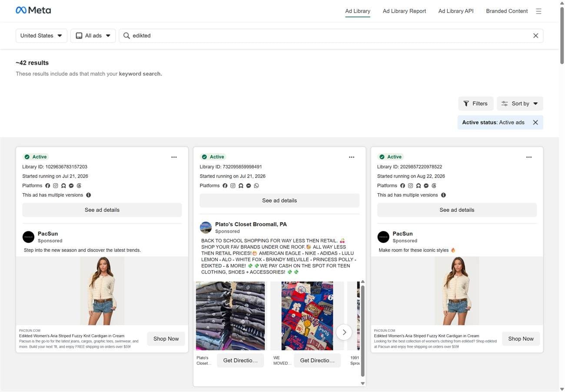Click Threads platform icon on ad 2029857220978522
Viewport: 565px width, 392px height.
[x=434, y=186]
